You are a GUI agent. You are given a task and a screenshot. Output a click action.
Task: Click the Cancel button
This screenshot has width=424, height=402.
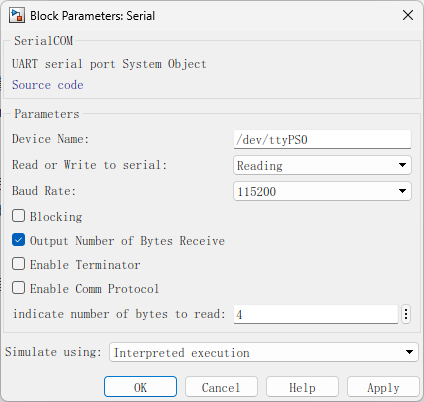[x=221, y=387]
